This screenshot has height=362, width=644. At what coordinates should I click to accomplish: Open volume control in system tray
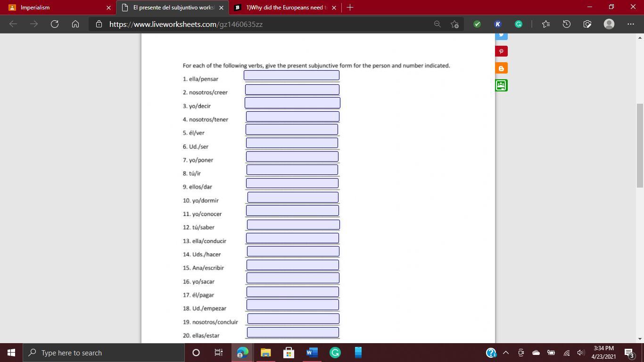point(581,353)
